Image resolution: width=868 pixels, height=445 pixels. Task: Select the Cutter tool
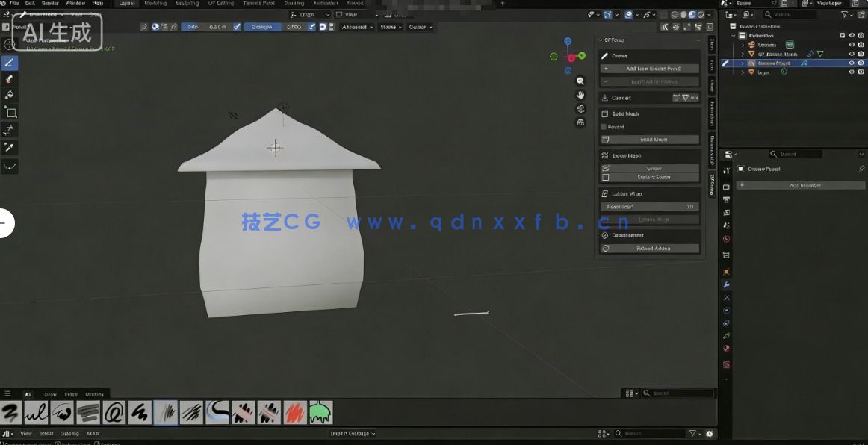tap(10, 128)
